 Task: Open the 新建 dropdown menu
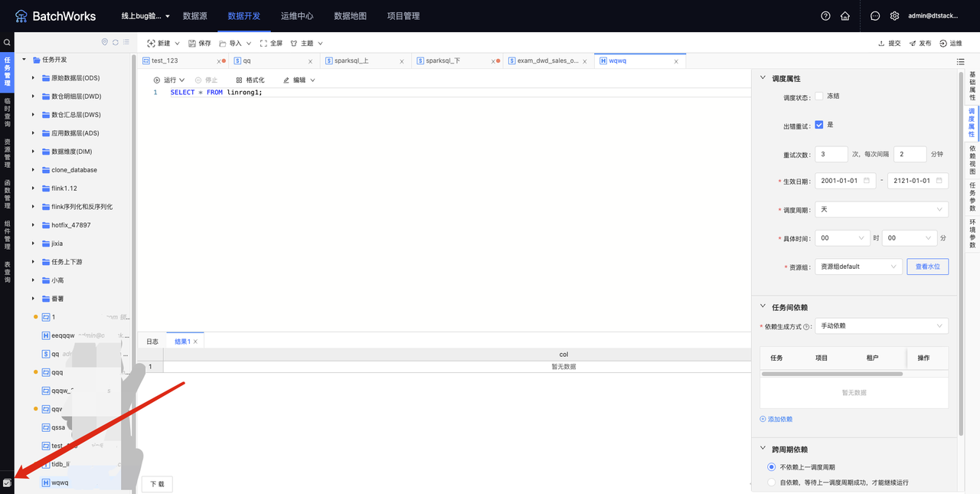pos(163,43)
